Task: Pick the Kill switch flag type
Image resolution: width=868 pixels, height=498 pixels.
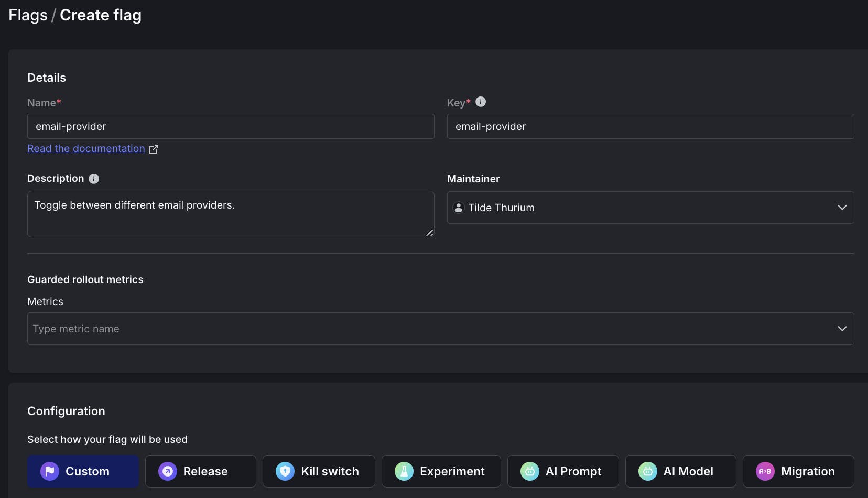Action: tap(319, 471)
